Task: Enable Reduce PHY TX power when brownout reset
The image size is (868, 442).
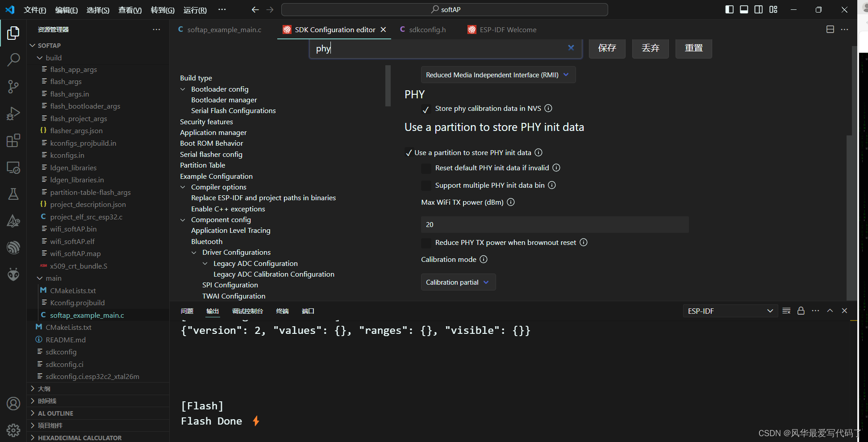Action: (426, 243)
